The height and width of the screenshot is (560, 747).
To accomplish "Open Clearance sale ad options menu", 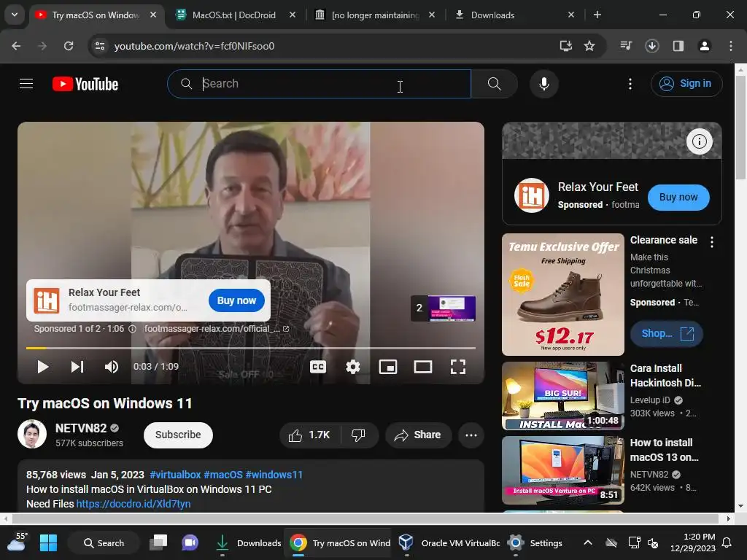I will [712, 242].
